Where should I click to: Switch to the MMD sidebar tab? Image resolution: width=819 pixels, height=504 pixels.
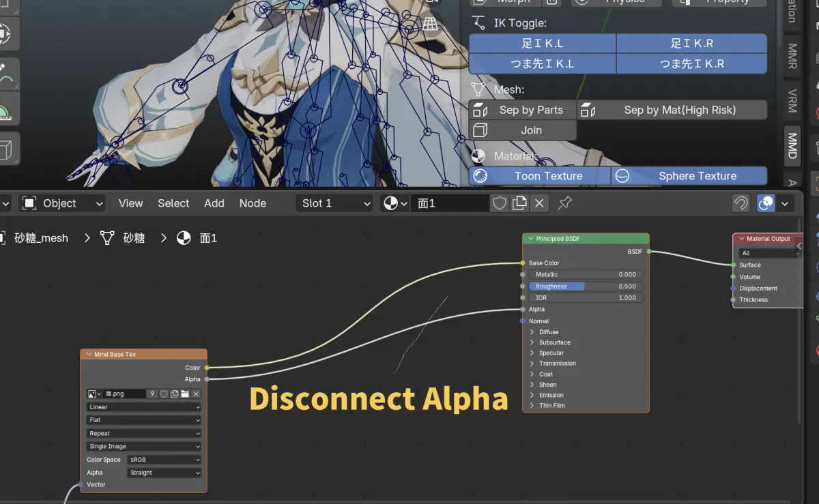pos(792,145)
